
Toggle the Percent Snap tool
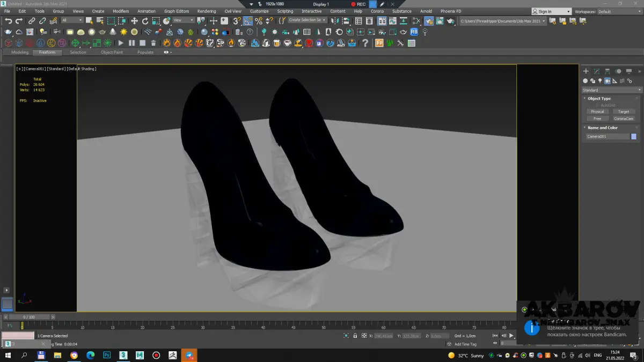259,21
